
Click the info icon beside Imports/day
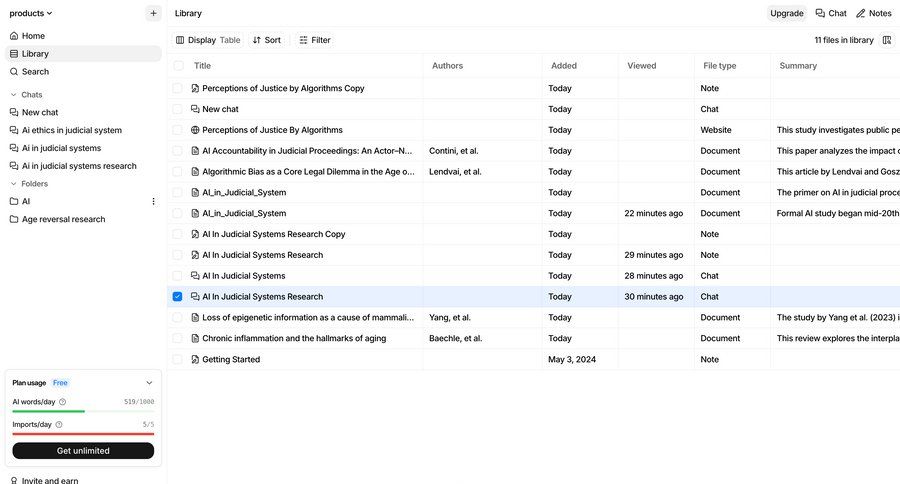point(59,425)
